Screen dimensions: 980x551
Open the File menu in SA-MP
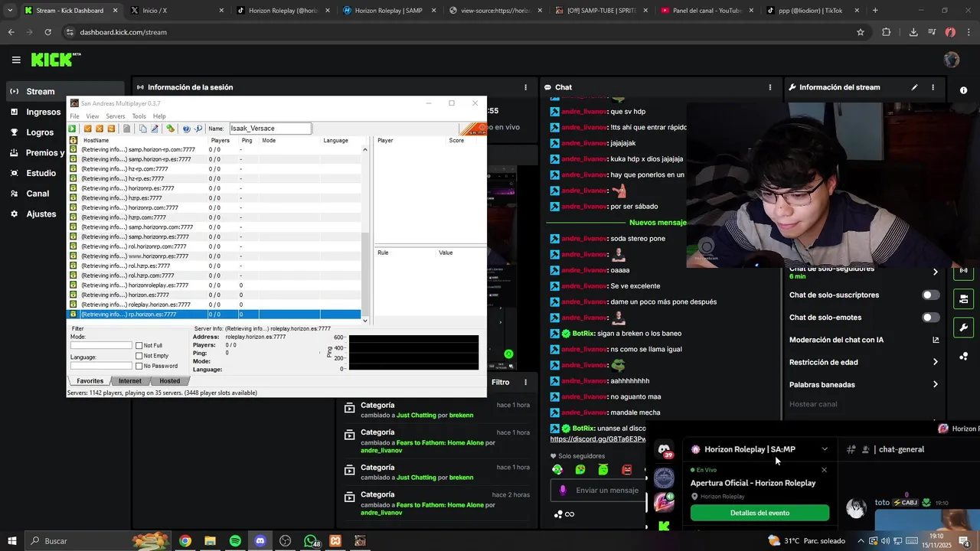click(74, 116)
